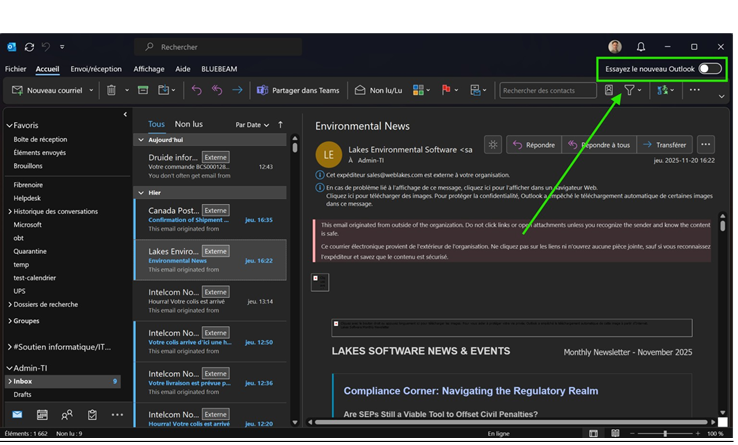738x445 pixels.
Task: Click the zoom slider in status bar
Action: click(665, 434)
